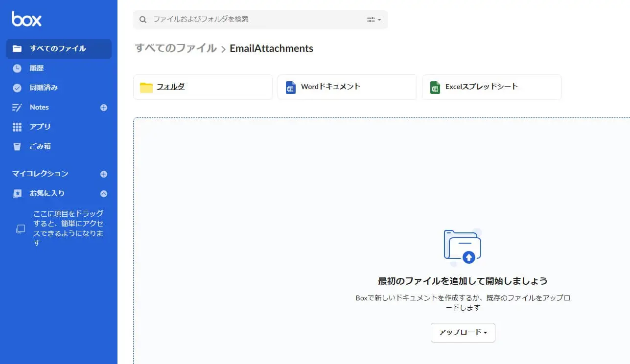Add a collection with the マイコレクション plus
630x364 pixels.
tap(104, 174)
